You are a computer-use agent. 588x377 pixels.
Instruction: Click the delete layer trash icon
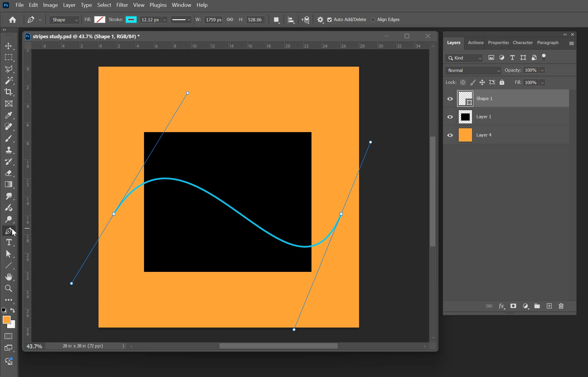pos(561,306)
